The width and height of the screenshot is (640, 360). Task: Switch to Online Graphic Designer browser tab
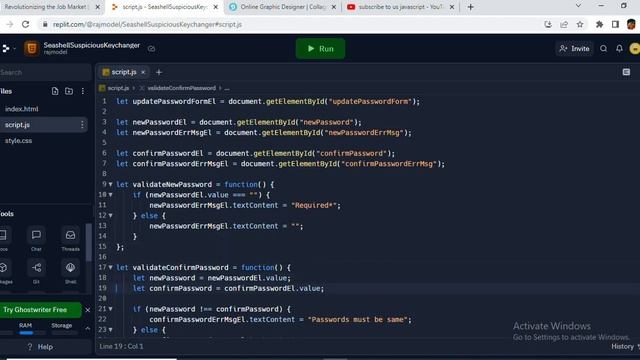tap(282, 7)
